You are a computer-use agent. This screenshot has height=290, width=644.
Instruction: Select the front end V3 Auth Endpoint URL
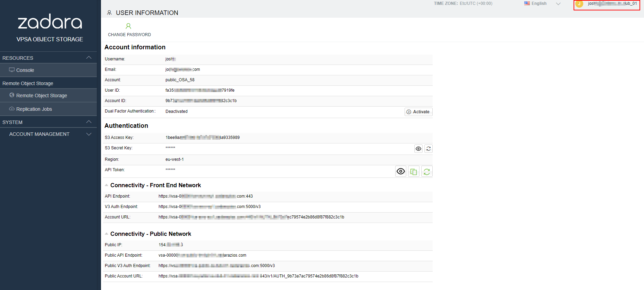[x=210, y=207]
